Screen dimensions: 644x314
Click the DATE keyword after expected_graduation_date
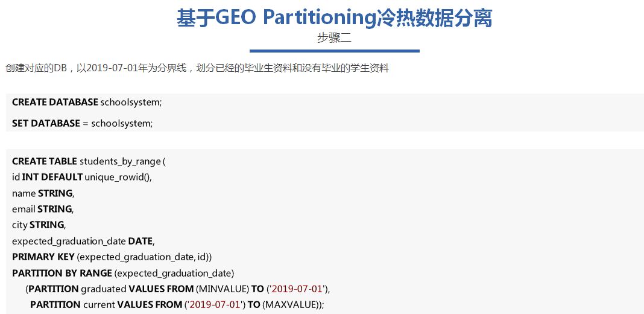[140, 241]
